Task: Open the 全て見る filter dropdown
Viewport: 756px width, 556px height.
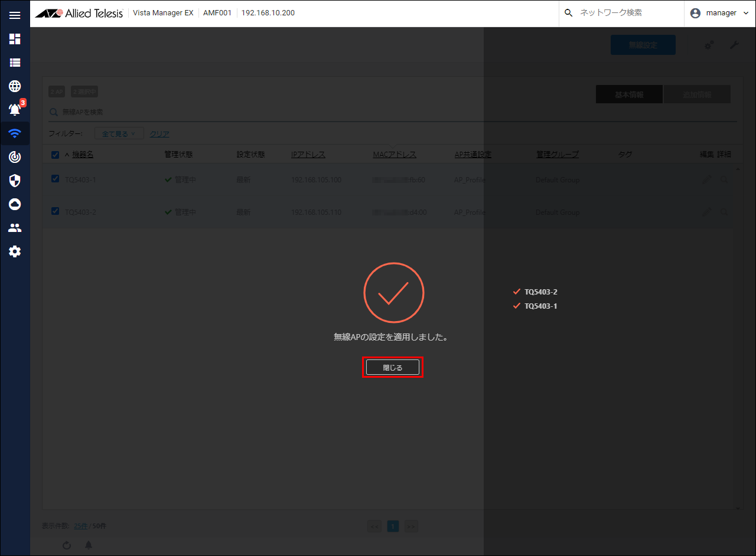Action: (x=119, y=134)
